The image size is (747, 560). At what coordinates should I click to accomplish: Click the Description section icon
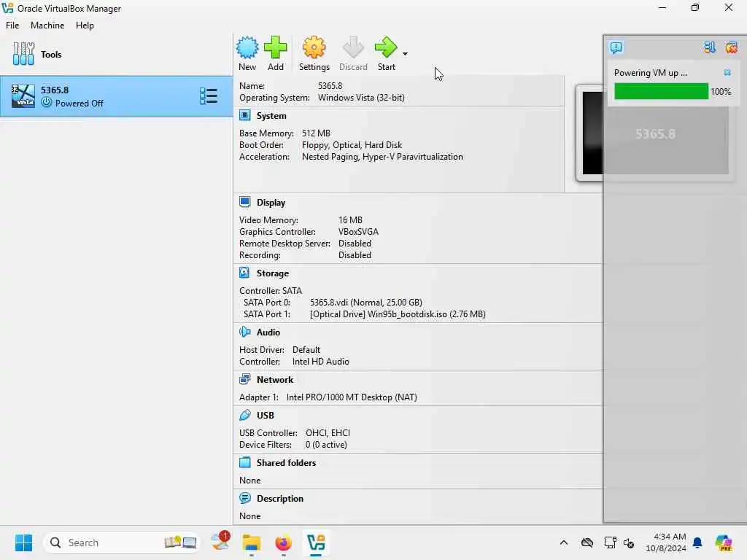click(245, 498)
